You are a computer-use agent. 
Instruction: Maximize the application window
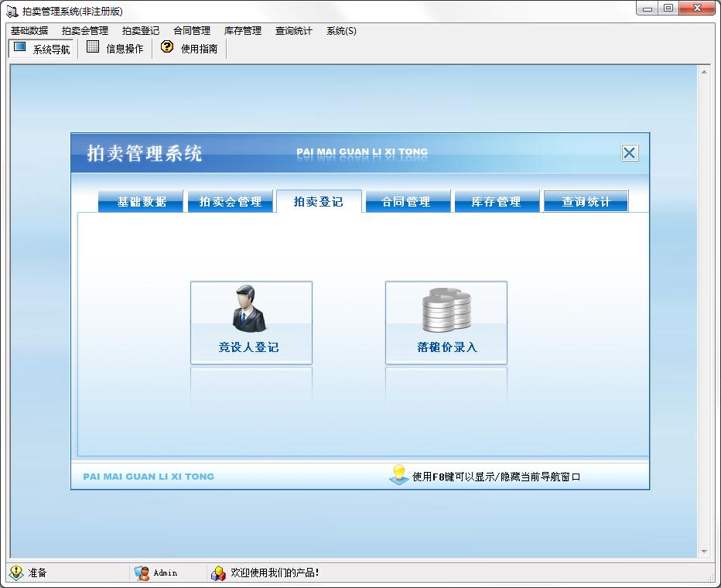[668, 9]
